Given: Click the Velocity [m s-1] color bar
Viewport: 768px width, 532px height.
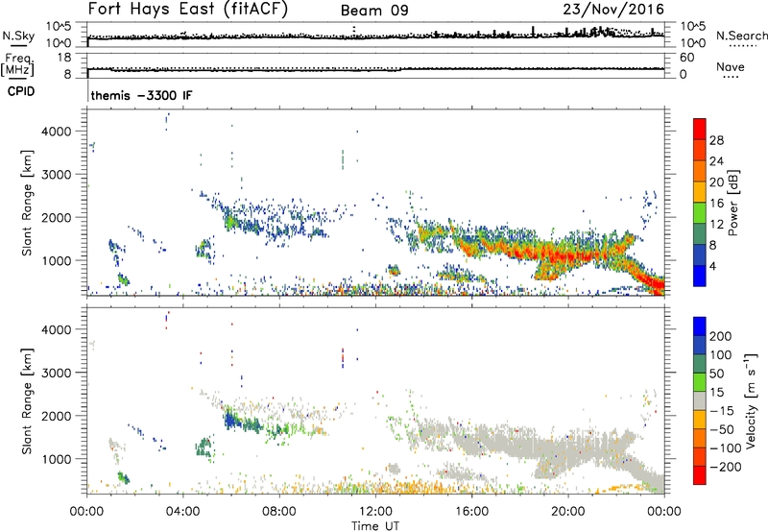Looking at the screenshot, I should (x=700, y=400).
